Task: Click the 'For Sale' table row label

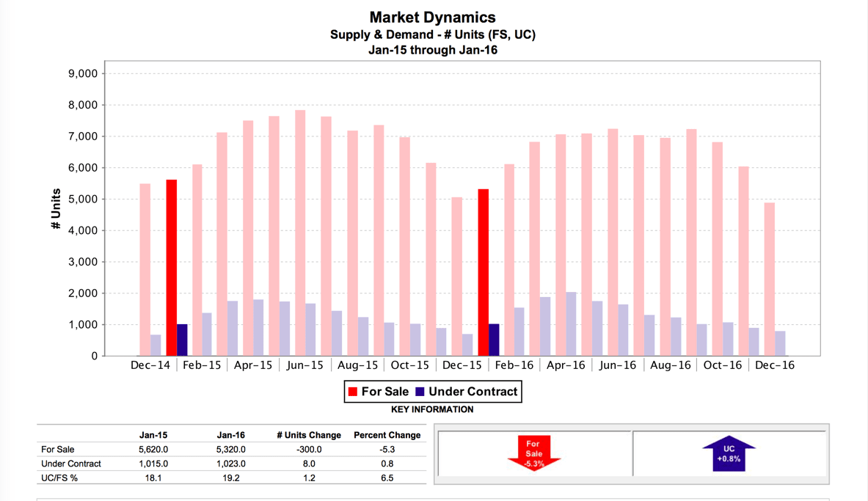Action: click(57, 450)
